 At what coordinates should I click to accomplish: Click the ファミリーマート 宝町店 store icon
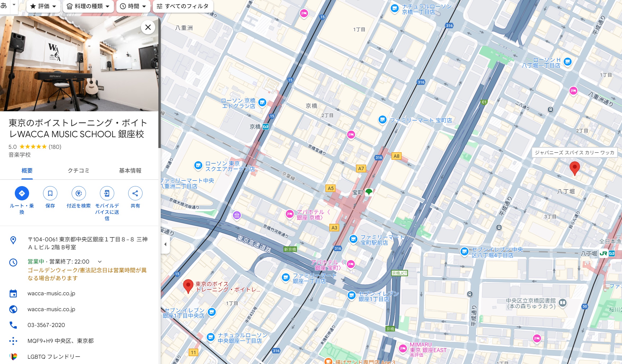pyautogui.click(x=382, y=119)
